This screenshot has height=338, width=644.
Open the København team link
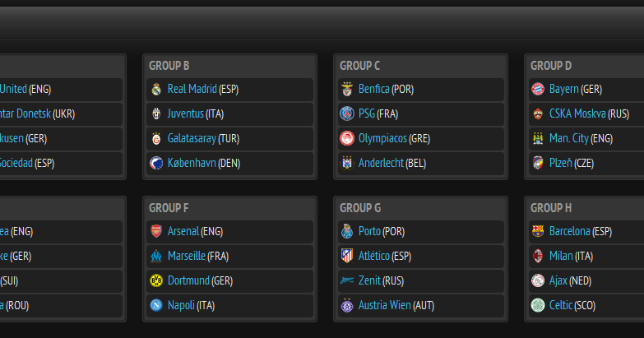[192, 163]
